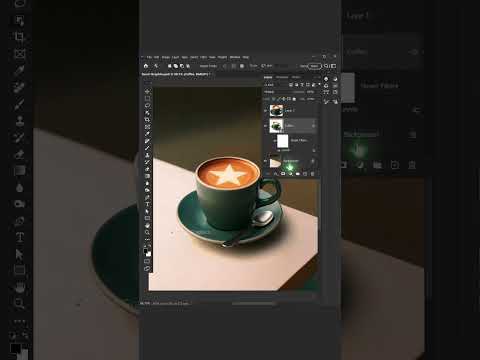Viewport: 480px width, 360px height.
Task: Toggle Quick Mask mode in toolbar
Action: point(147,261)
